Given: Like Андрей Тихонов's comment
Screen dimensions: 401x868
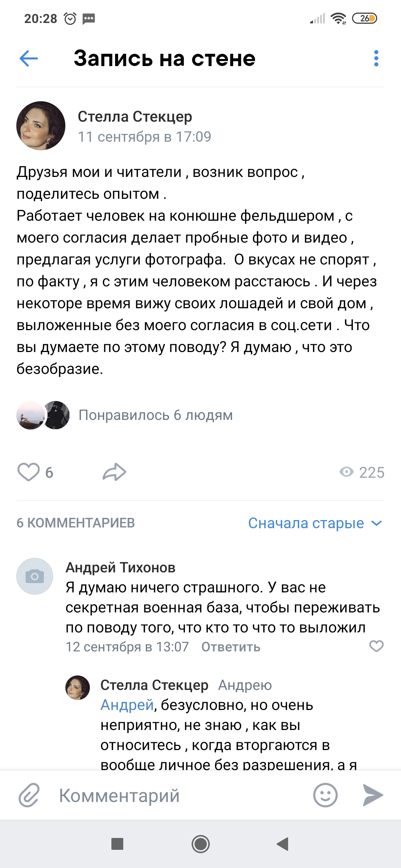Looking at the screenshot, I should [376, 646].
